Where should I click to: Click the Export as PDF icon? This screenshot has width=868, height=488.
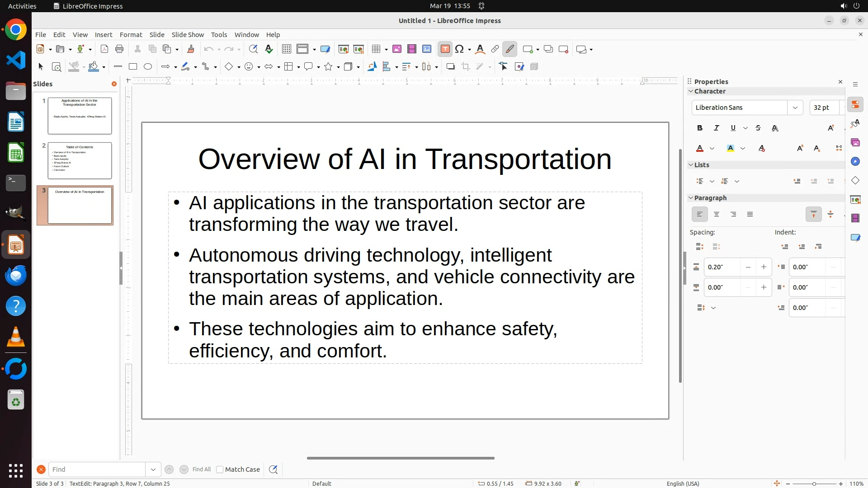[104, 49]
